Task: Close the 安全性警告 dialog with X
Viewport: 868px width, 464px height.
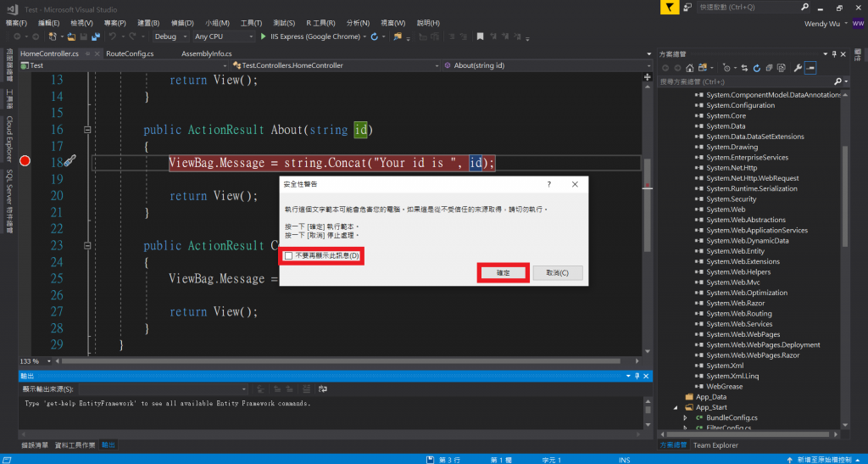Action: coord(575,184)
